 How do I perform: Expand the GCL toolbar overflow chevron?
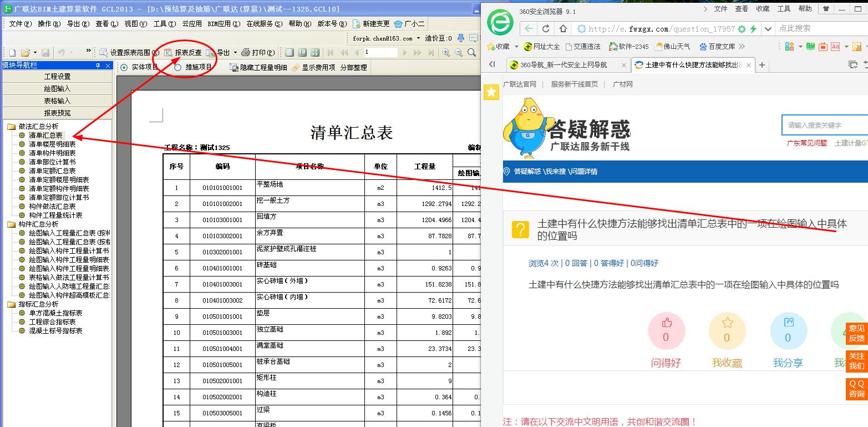[x=89, y=51]
